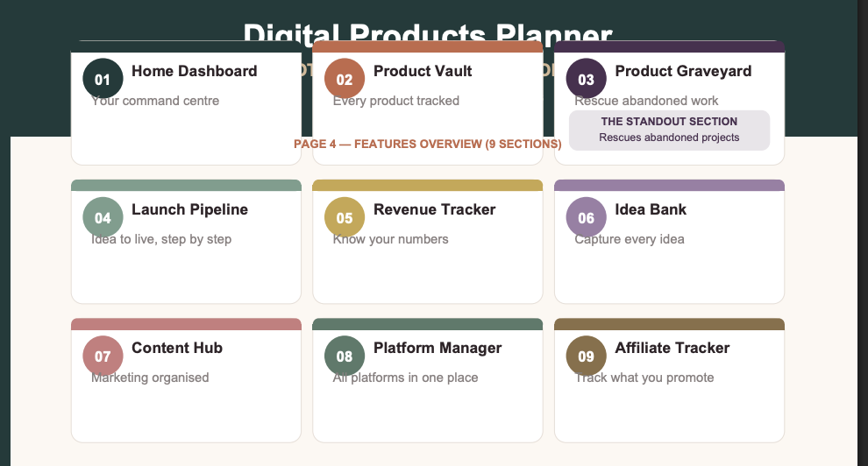Select the 05 Revenue Tracker circle badge
Image resolution: width=868 pixels, height=466 pixels.
pos(345,217)
